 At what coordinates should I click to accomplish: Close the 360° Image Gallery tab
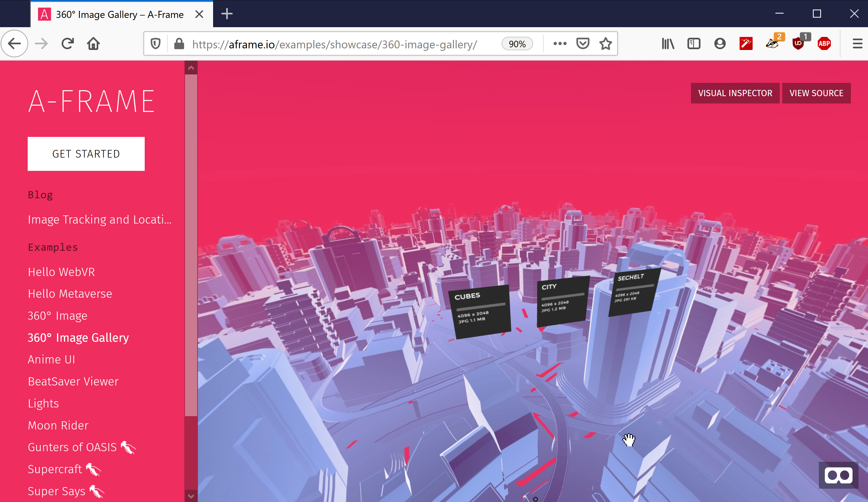point(199,14)
